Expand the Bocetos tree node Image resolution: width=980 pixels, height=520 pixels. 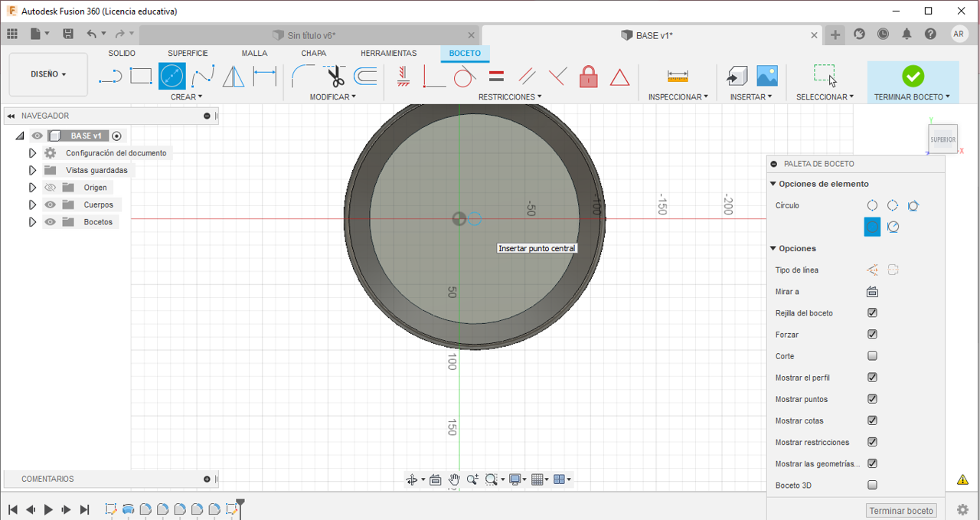pos(32,222)
